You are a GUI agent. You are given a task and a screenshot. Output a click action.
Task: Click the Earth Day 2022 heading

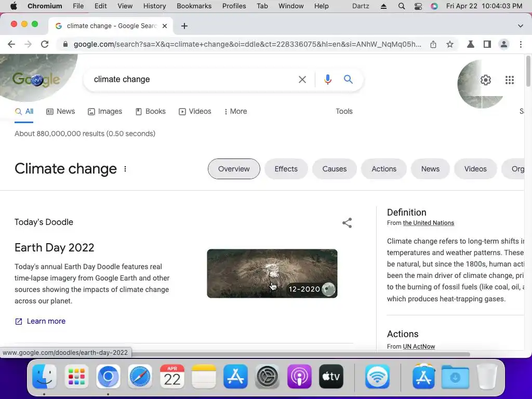click(x=54, y=248)
